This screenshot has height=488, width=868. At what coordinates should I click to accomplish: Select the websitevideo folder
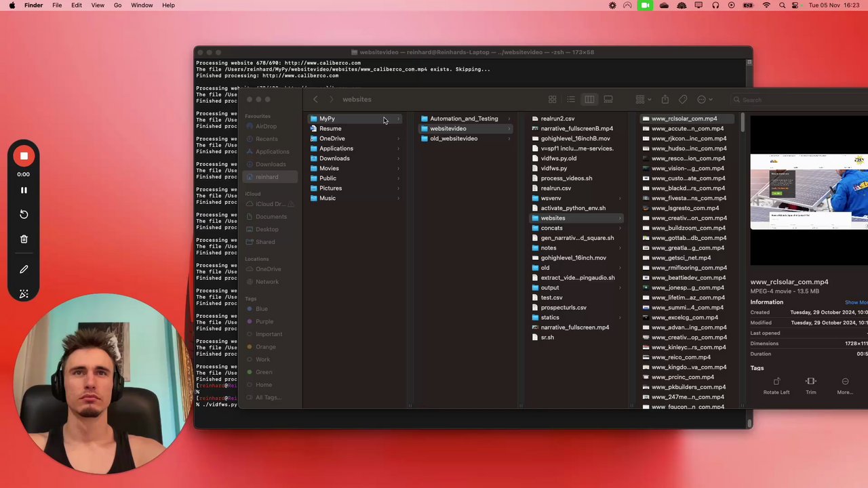pos(466,129)
